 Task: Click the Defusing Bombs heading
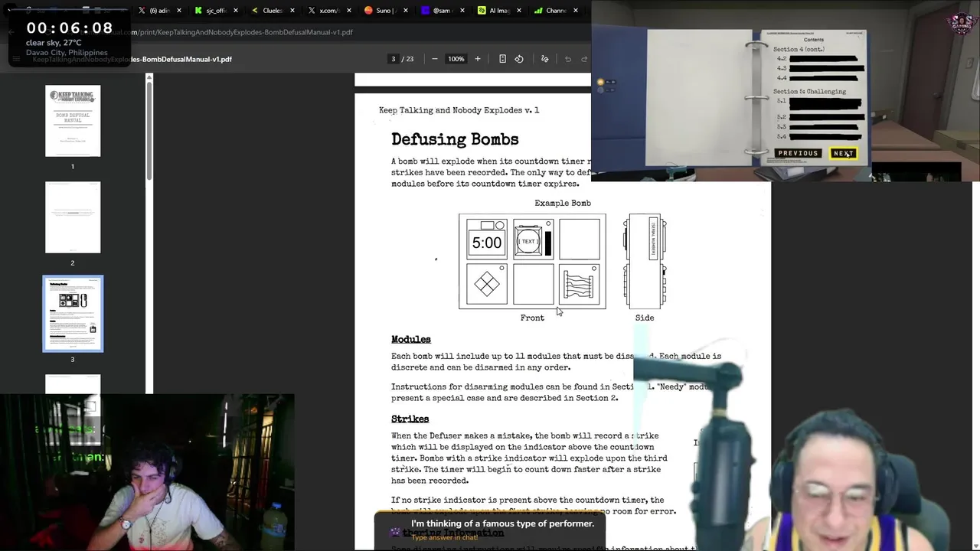[455, 139]
